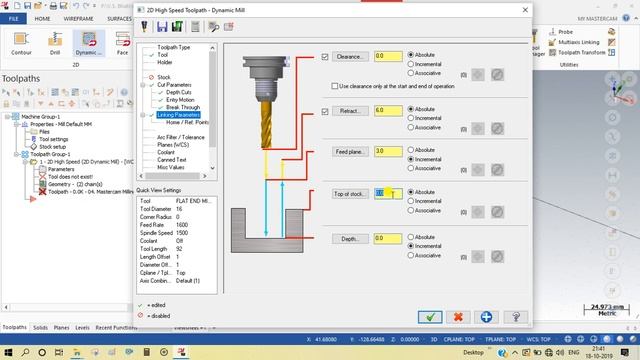Click the Depth value field
This screenshot has width=640, height=360.
[388, 238]
